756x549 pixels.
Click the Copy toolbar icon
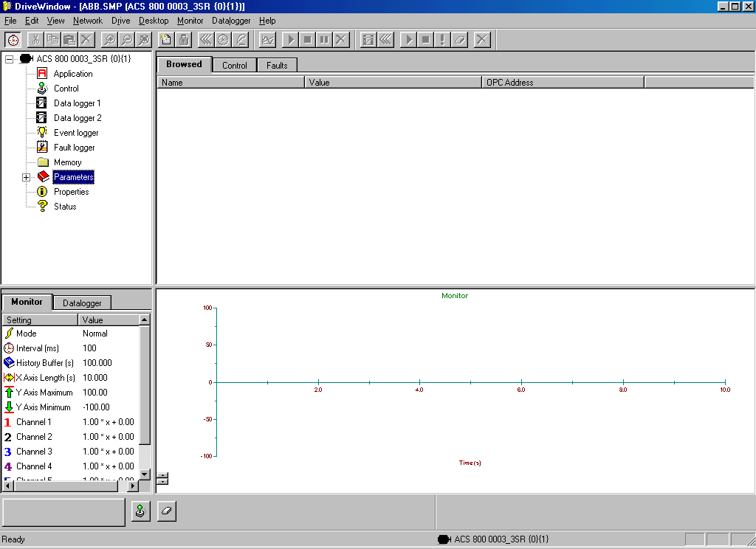[x=52, y=40]
